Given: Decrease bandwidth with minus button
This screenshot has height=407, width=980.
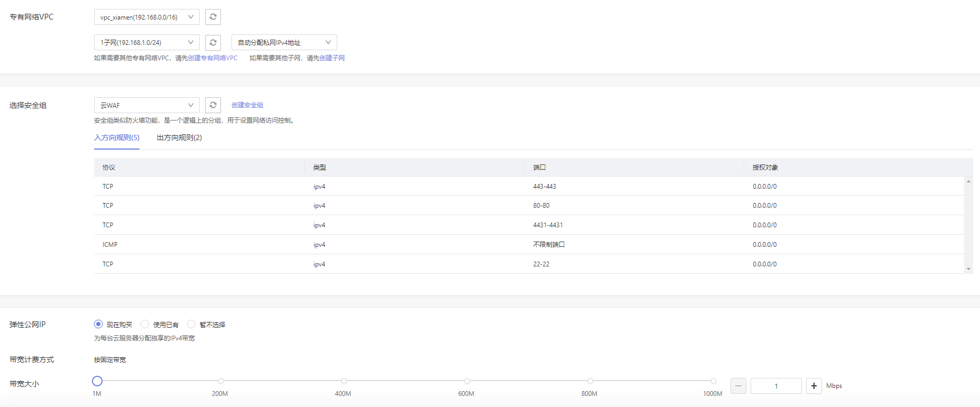Looking at the screenshot, I should pyautogui.click(x=738, y=386).
